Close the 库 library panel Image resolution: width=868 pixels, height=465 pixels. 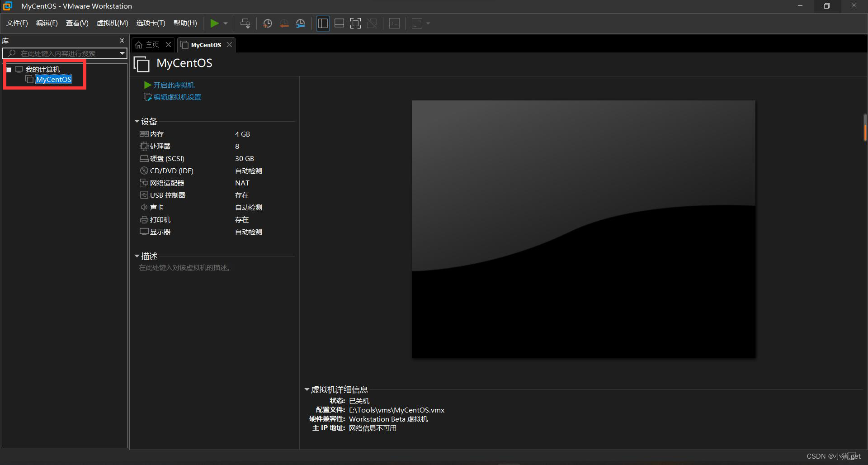(x=122, y=41)
